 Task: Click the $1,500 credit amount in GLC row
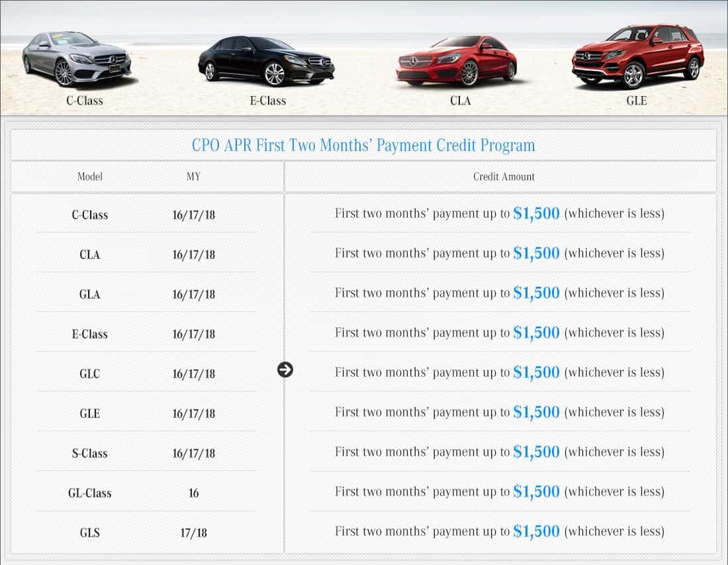pos(536,372)
